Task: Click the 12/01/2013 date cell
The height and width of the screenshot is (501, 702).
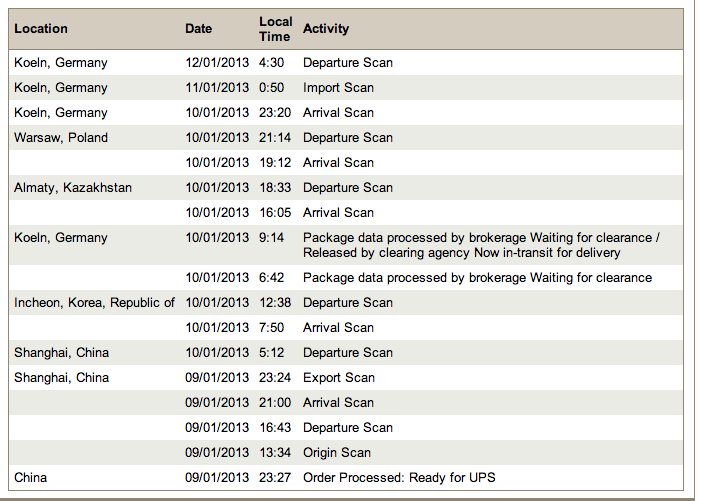Action: 216,63
